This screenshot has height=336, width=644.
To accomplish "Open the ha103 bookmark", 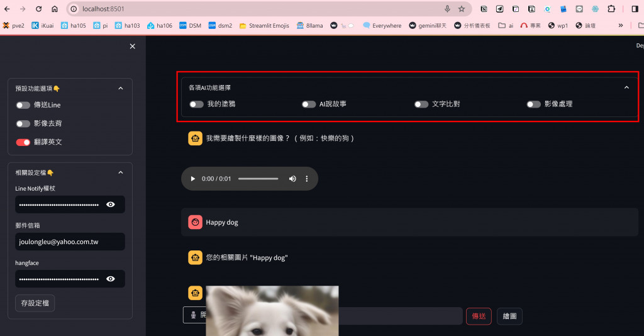I will [x=127, y=25].
